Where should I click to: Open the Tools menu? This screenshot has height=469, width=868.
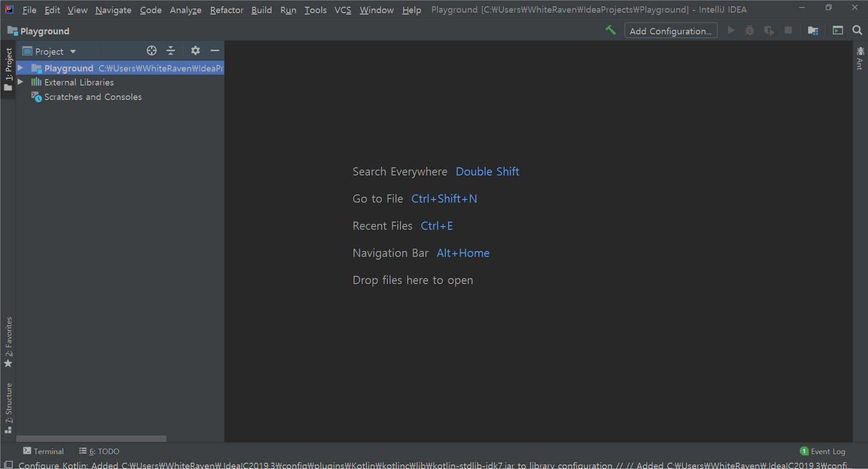[x=315, y=9]
